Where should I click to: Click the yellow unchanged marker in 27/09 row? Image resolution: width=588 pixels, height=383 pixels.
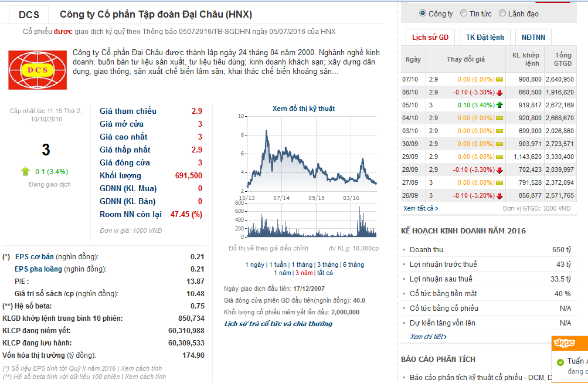499,182
